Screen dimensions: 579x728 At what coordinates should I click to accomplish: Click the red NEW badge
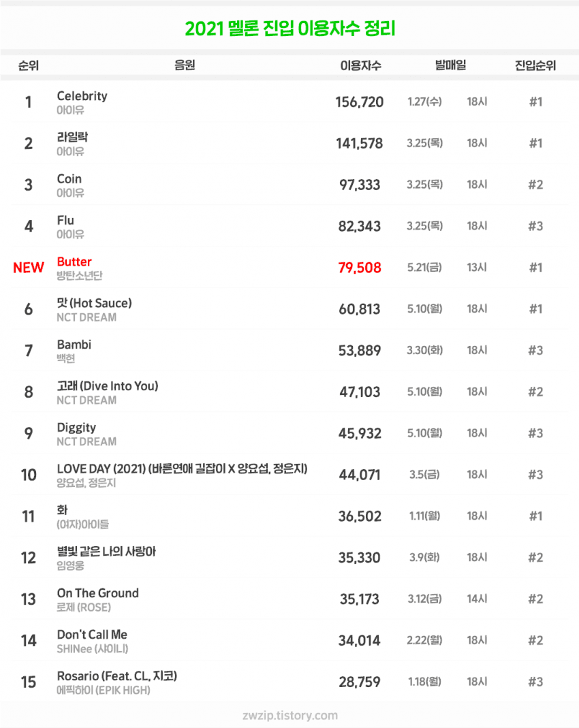click(x=29, y=268)
